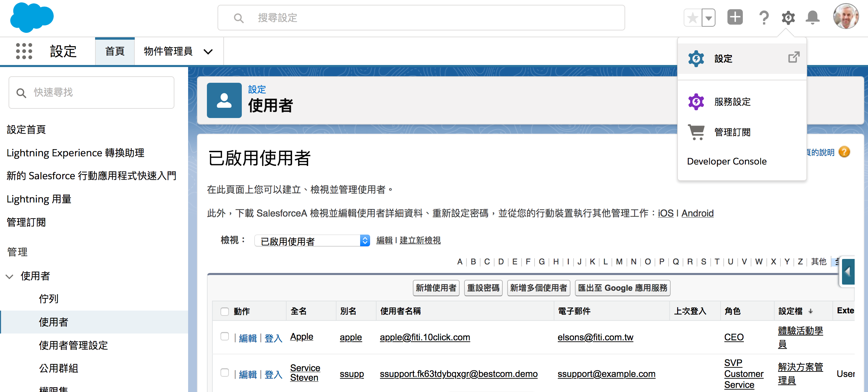Switch to the 首頁 tab
This screenshot has width=868, height=392.
coord(115,51)
